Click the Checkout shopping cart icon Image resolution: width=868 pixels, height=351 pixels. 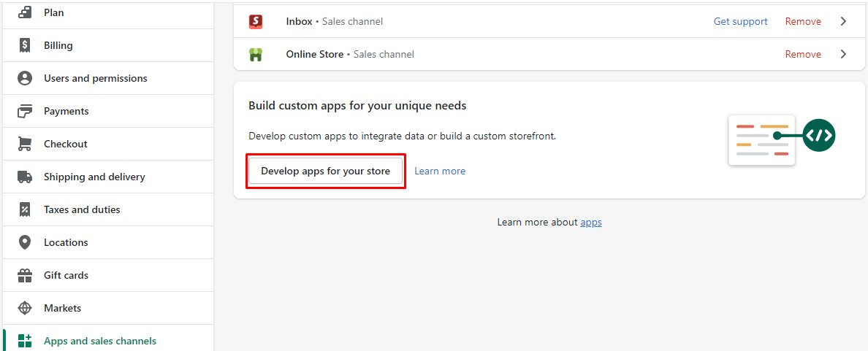(x=25, y=144)
